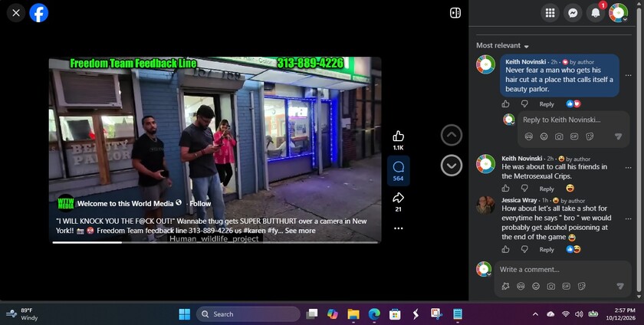
Task: Insert avatar sticker in comment box
Action: (521, 287)
